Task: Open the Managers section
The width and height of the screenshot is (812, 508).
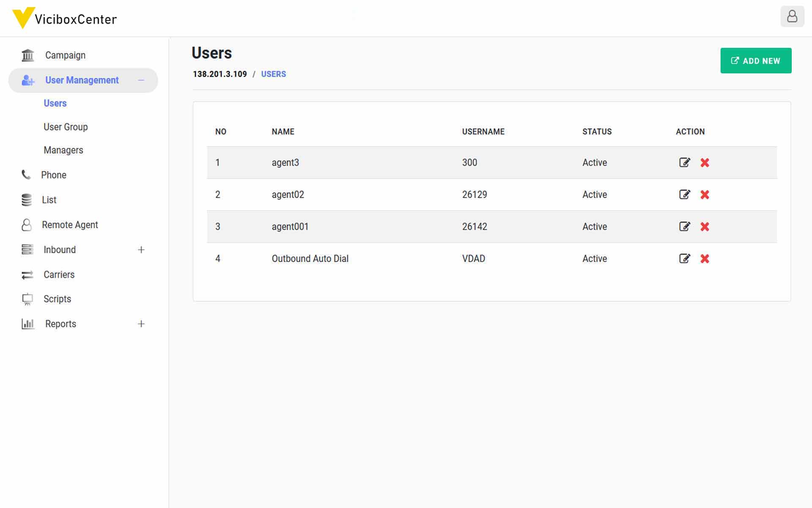Action: [x=63, y=150]
